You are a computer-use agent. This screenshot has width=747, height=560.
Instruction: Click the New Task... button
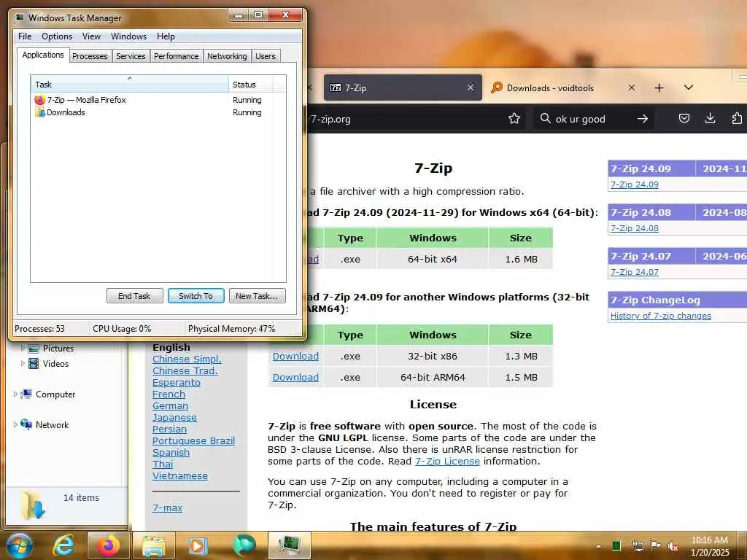coord(258,296)
